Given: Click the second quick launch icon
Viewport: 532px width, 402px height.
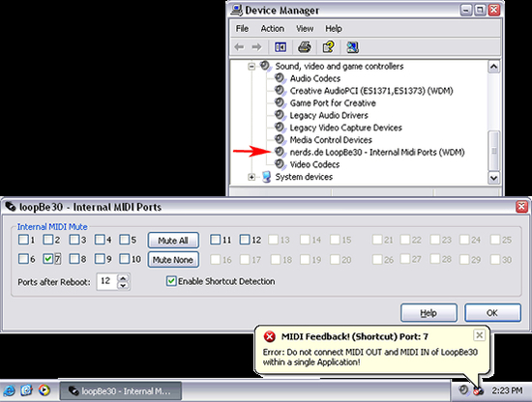Looking at the screenshot, I should (x=26, y=390).
